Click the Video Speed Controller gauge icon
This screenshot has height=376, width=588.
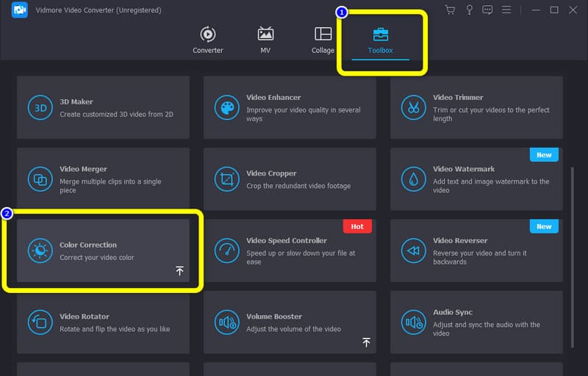[226, 251]
